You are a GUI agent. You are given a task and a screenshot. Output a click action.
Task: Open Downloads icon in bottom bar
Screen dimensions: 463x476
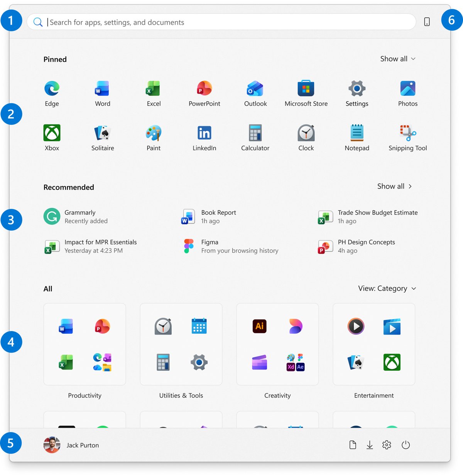tap(370, 445)
